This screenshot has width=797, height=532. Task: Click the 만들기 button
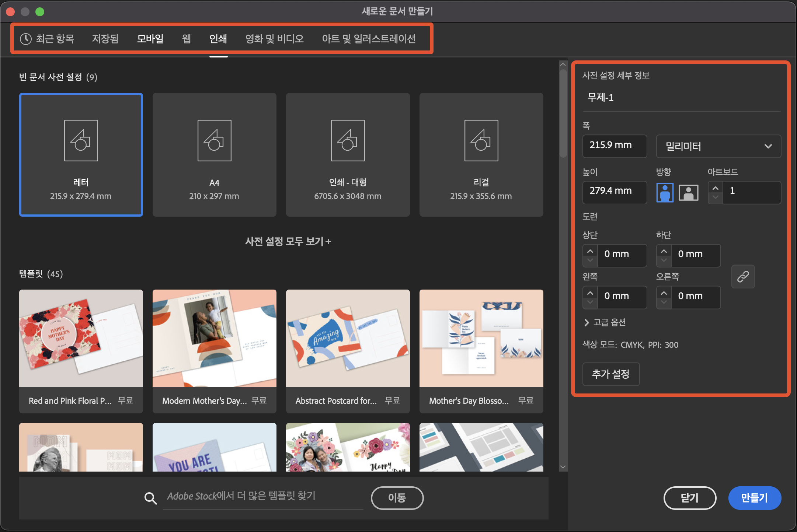click(x=754, y=498)
